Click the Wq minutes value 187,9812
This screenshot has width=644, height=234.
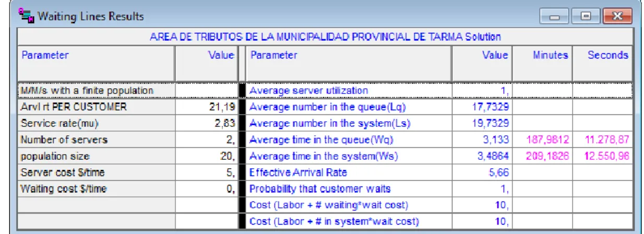pyautogui.click(x=547, y=140)
